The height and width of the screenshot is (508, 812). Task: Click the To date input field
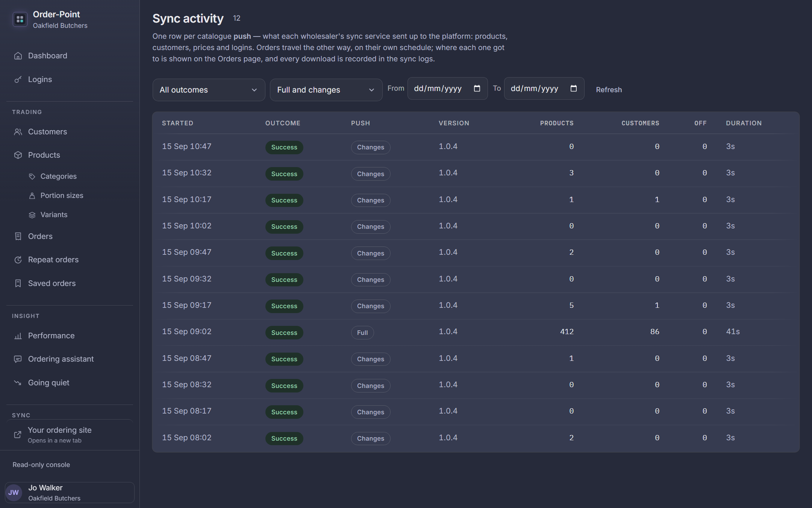544,88
